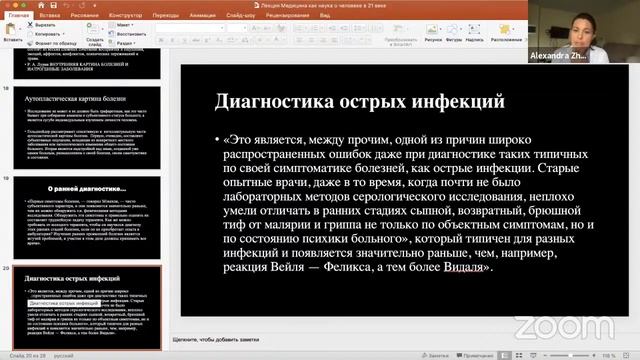640x360 pixels.
Task: Decrease the list indent level
Action: pos(332,28)
